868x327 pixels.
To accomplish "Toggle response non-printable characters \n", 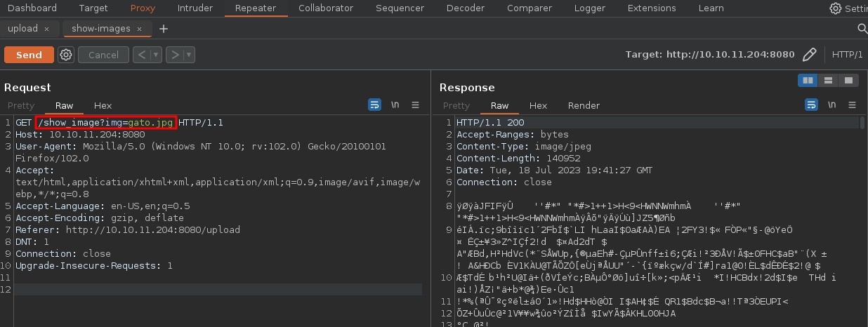I will [x=832, y=105].
